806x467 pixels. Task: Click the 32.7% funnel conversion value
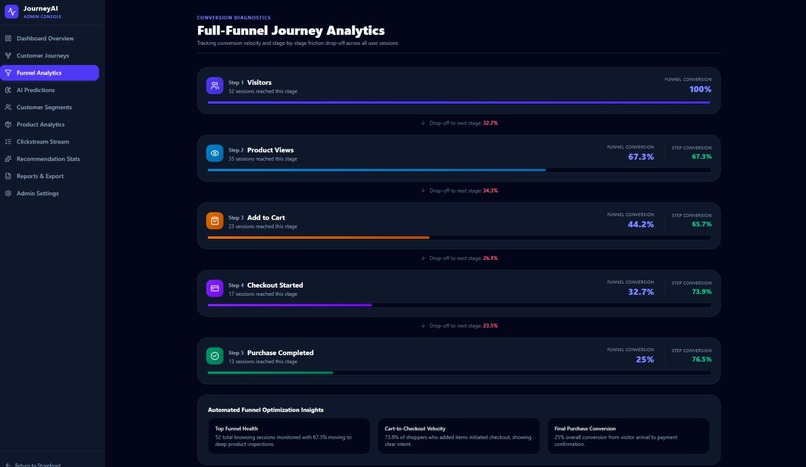tap(641, 292)
